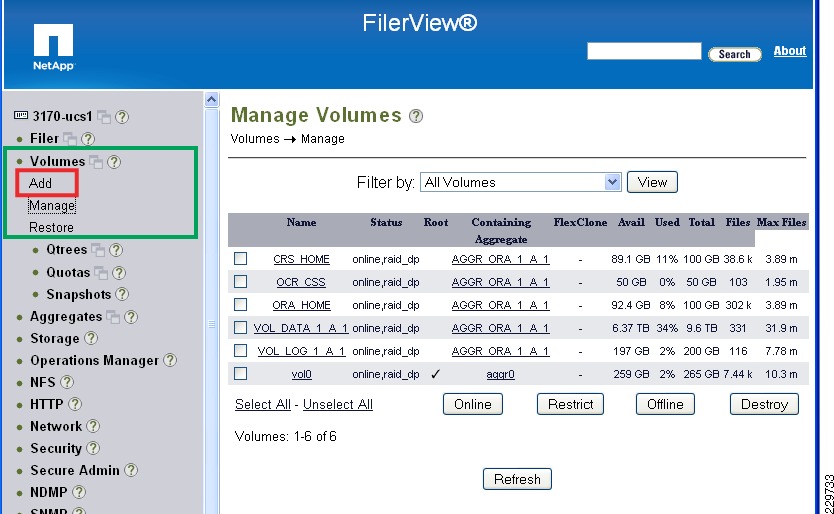Viewport: 834px width, 514px height.
Task: Click the Unselect All link
Action: click(338, 404)
